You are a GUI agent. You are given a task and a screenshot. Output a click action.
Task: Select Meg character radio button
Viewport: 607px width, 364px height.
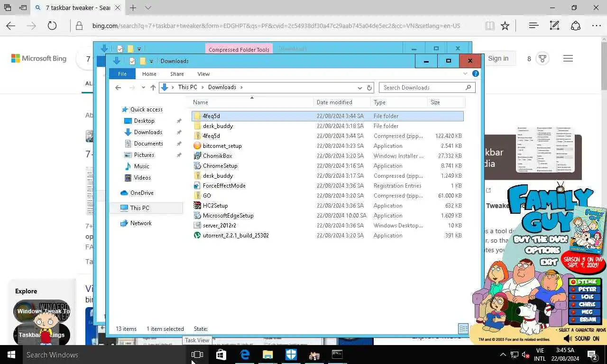tap(573, 312)
